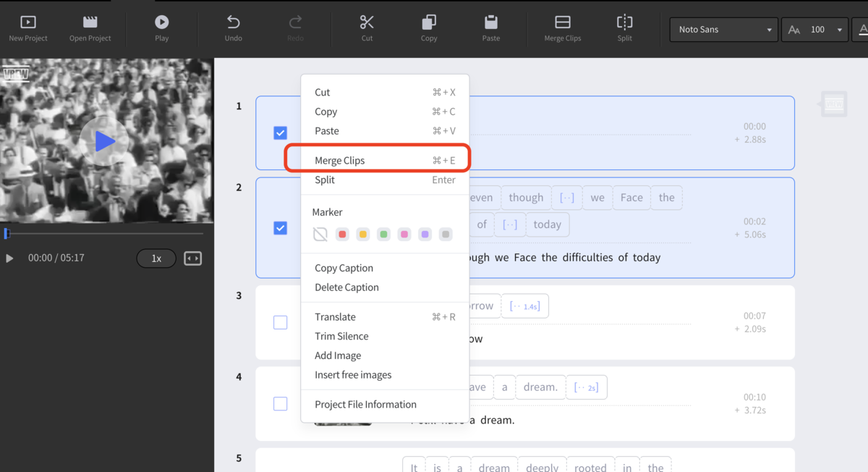Viewport: 868px width, 472px height.
Task: Click the word 'though' in clip 2
Action: (x=526, y=198)
